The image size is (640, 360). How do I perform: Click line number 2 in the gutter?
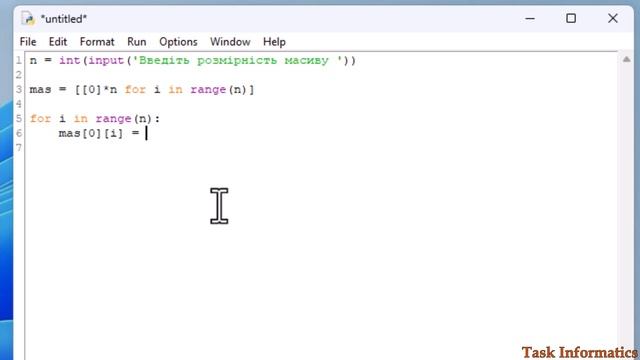[x=19, y=75]
